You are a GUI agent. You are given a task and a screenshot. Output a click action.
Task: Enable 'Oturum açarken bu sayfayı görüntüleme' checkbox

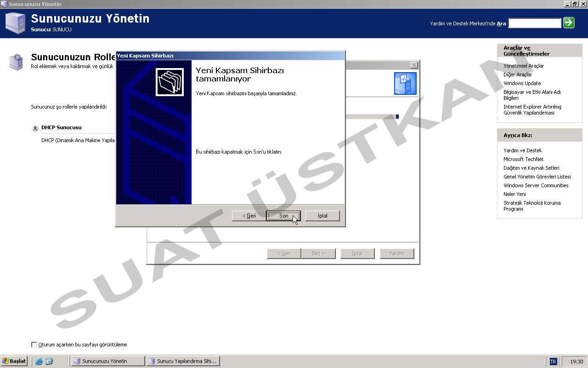(34, 345)
